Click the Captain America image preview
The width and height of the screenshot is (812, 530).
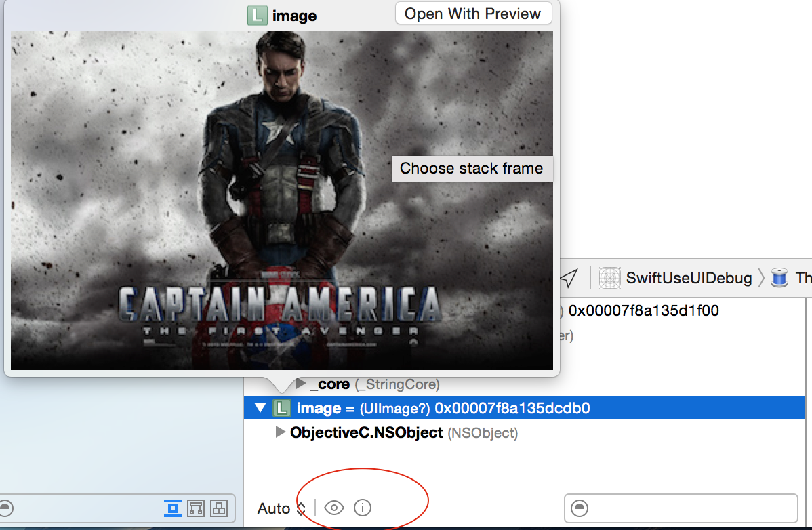click(281, 201)
